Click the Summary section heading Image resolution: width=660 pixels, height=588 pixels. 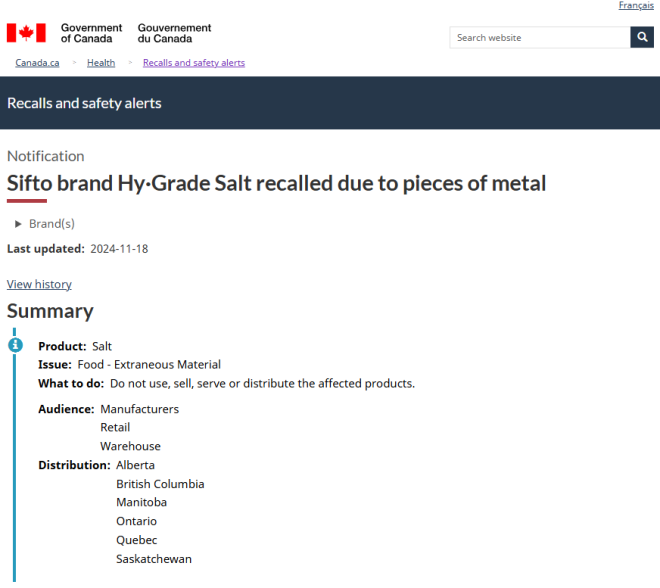point(50,311)
